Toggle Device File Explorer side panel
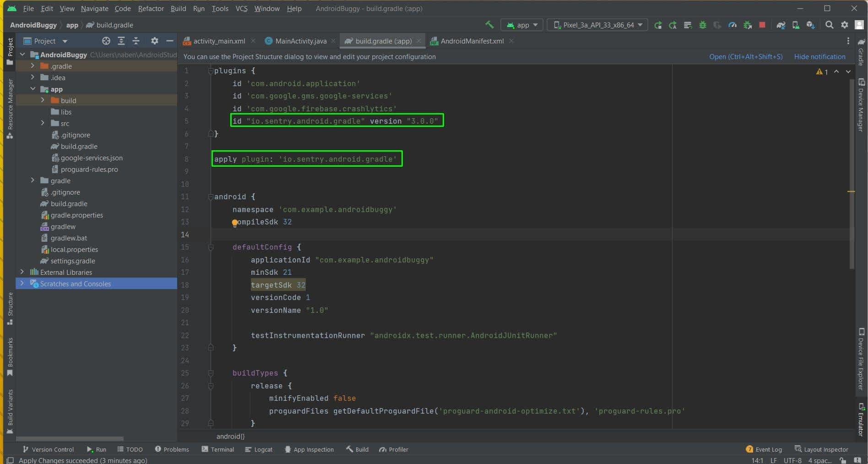This screenshot has width=868, height=464. tap(861, 360)
